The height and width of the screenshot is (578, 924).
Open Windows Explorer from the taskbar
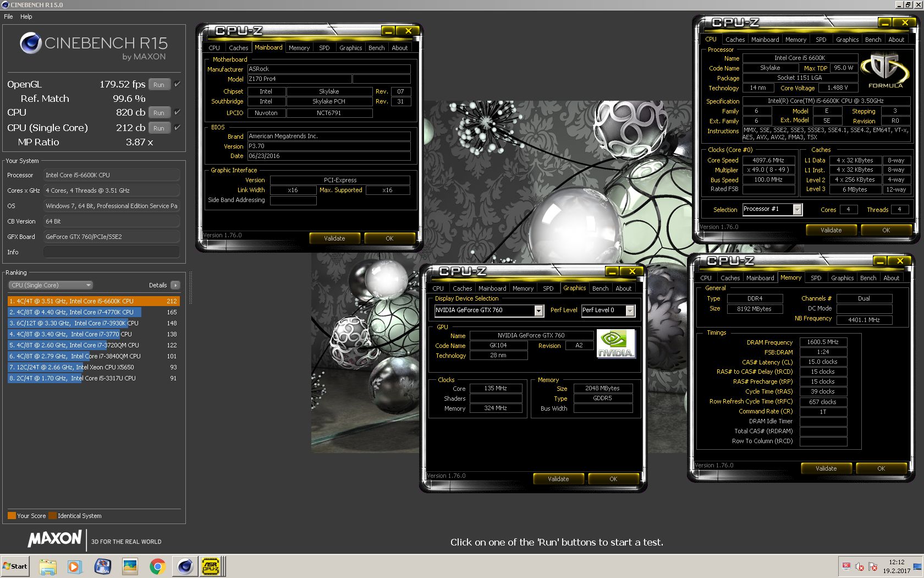coord(48,566)
